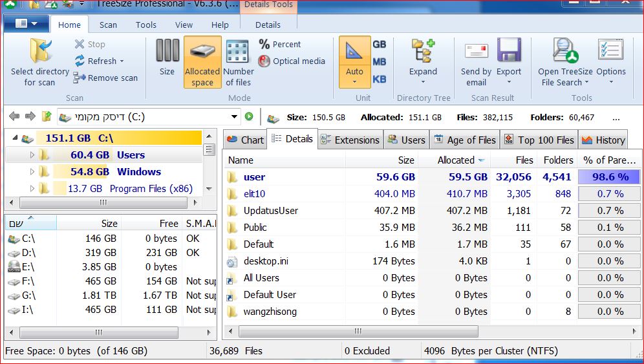Enable Percent display mode
This screenshot has width=644, height=364.
coord(280,44)
